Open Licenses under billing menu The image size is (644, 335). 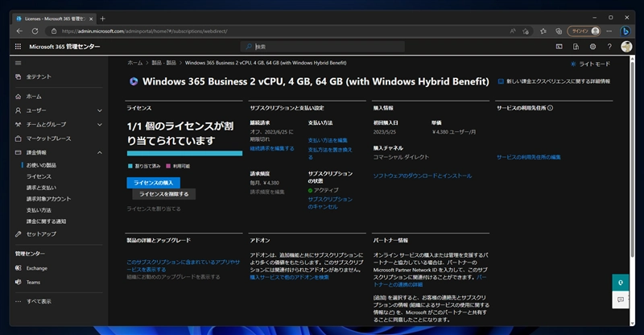(39, 176)
